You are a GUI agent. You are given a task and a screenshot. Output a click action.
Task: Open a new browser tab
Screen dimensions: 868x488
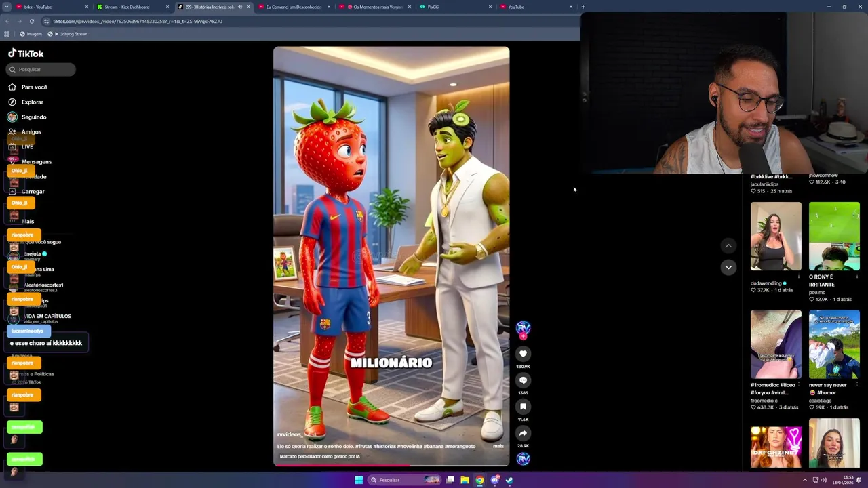(x=583, y=7)
